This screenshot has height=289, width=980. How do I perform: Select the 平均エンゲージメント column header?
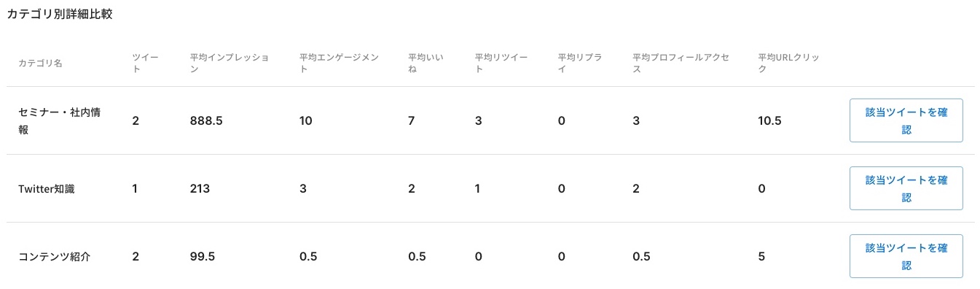coord(339,63)
